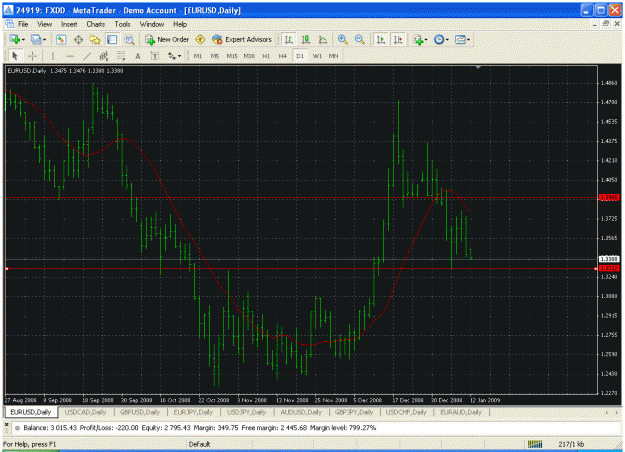This screenshot has height=452, width=625.
Task: Set timeframe to H1
Action: click(266, 56)
